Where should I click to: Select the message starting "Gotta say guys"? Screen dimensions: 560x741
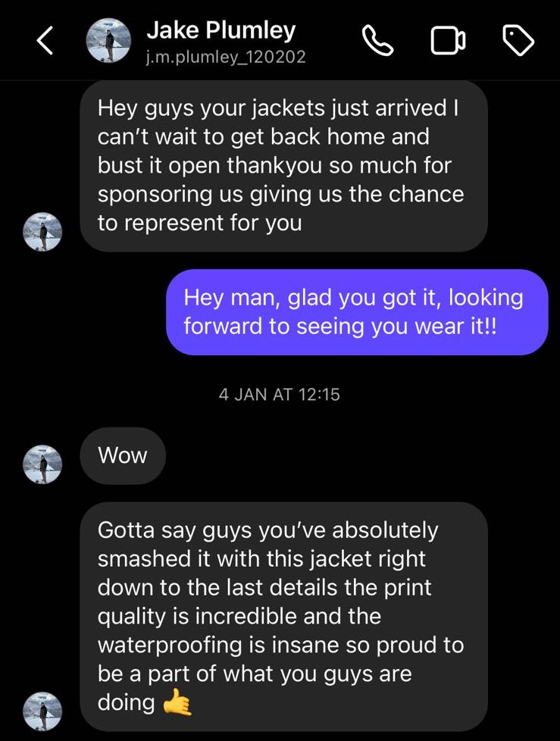tap(283, 616)
